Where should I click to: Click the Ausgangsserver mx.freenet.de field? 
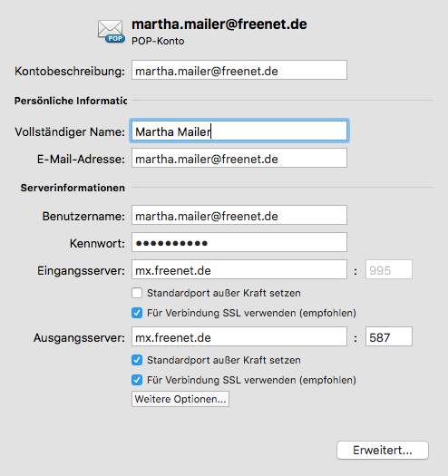coord(239,336)
